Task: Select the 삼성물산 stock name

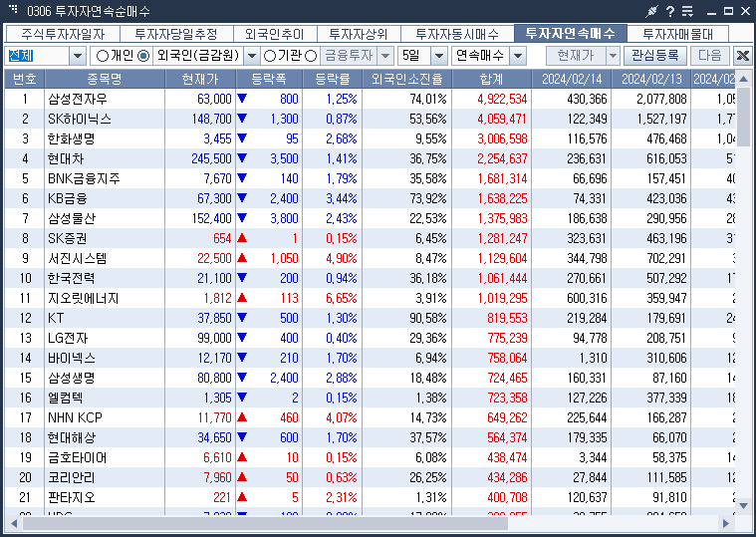Action: pyautogui.click(x=72, y=218)
